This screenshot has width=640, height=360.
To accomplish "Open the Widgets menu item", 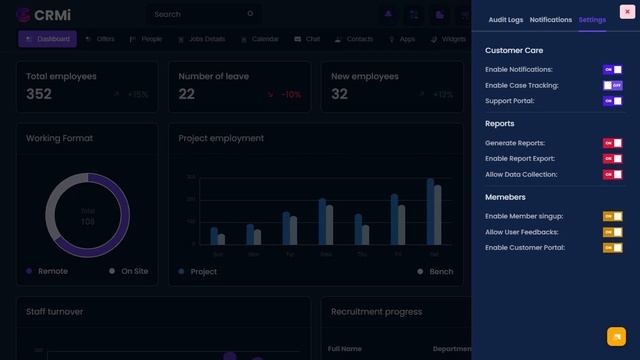I will click(448, 39).
